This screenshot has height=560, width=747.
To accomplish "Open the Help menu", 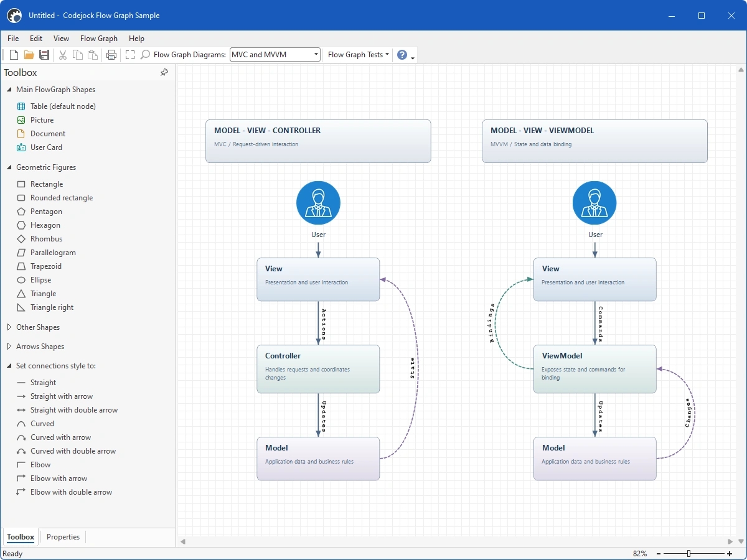I will coord(136,39).
